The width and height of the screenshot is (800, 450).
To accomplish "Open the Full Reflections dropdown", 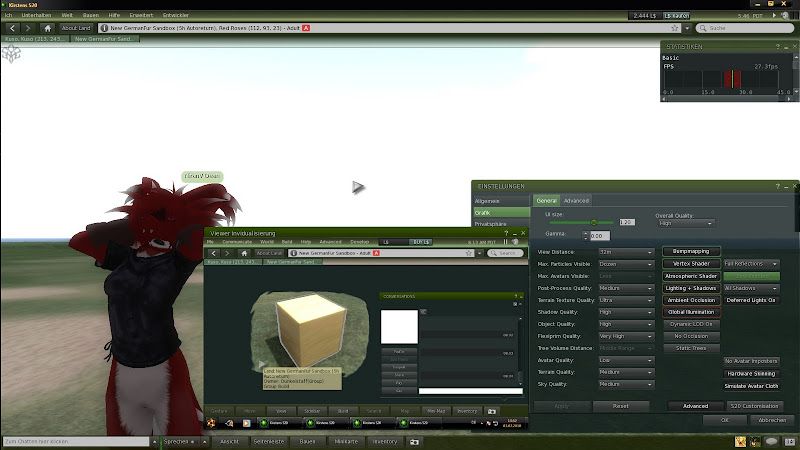I will tap(751, 264).
